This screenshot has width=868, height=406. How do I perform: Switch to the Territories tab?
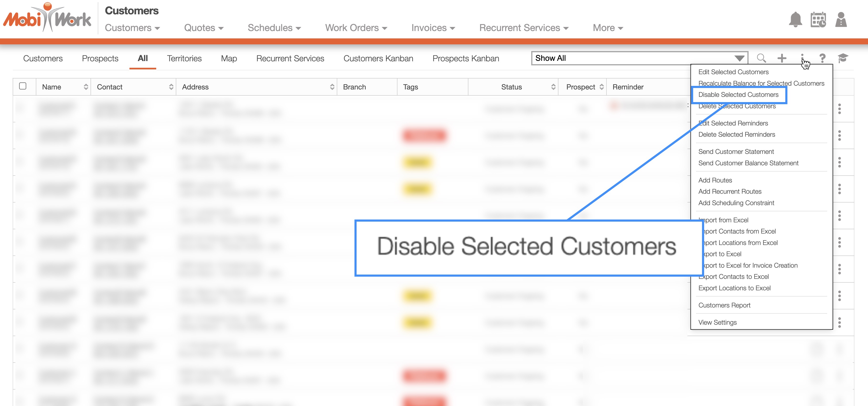tap(184, 59)
